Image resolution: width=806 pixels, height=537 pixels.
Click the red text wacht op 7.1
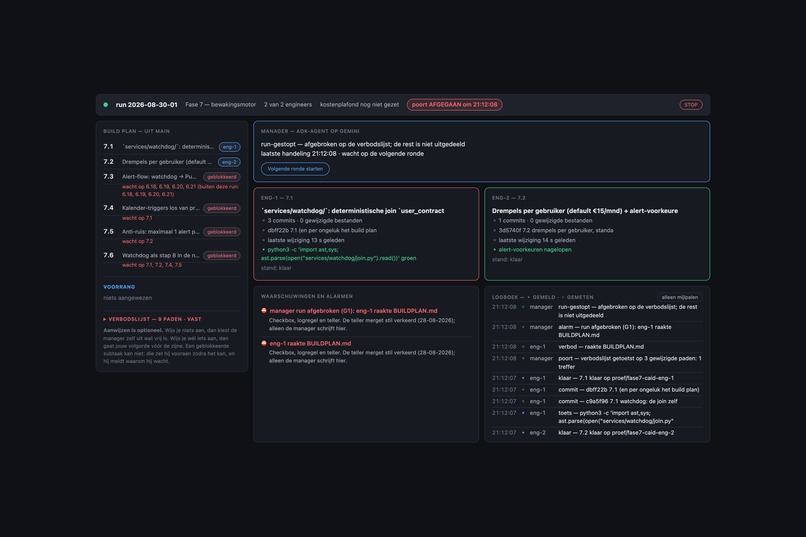click(137, 218)
